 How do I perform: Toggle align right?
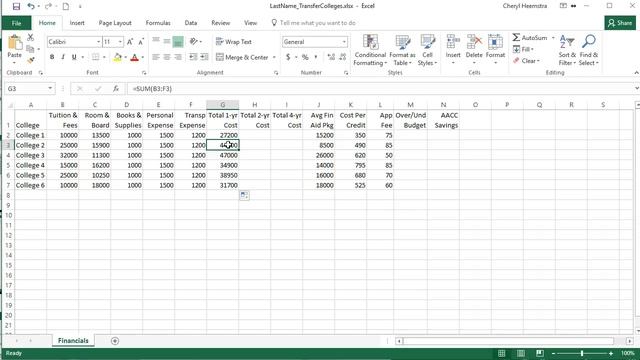coord(178,57)
